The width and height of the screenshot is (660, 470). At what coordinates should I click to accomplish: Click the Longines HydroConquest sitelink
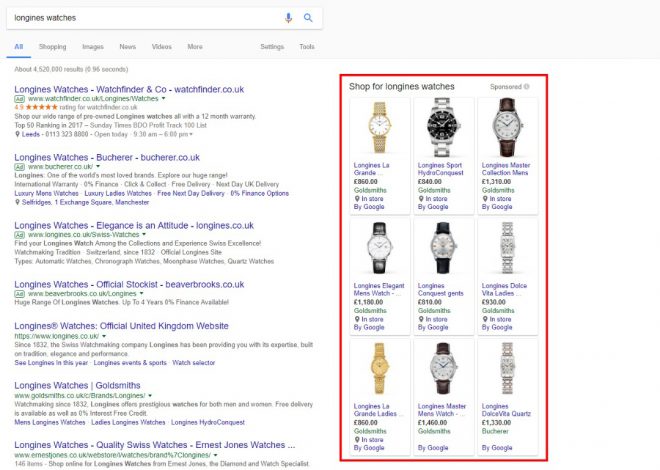[x=208, y=422]
